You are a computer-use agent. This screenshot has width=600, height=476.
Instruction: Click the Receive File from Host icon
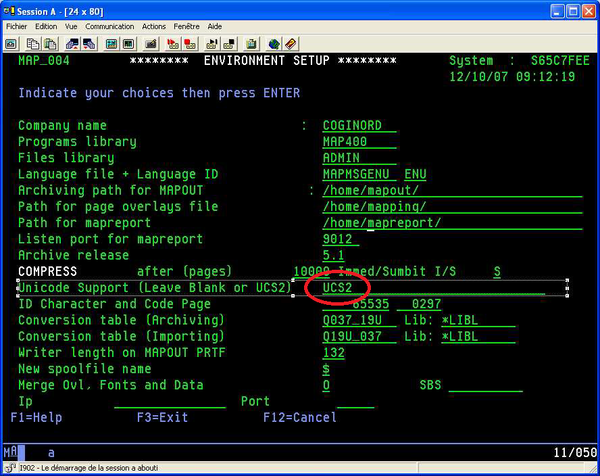[89, 44]
